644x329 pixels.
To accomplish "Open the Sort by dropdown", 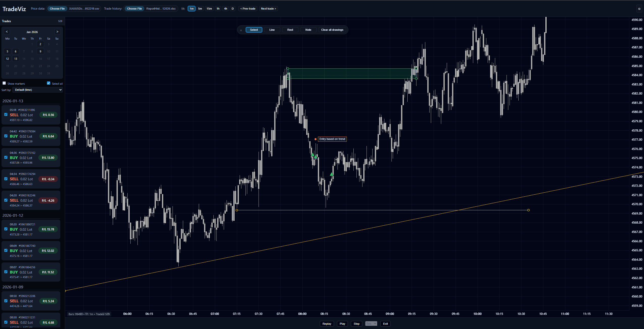I will pos(38,90).
